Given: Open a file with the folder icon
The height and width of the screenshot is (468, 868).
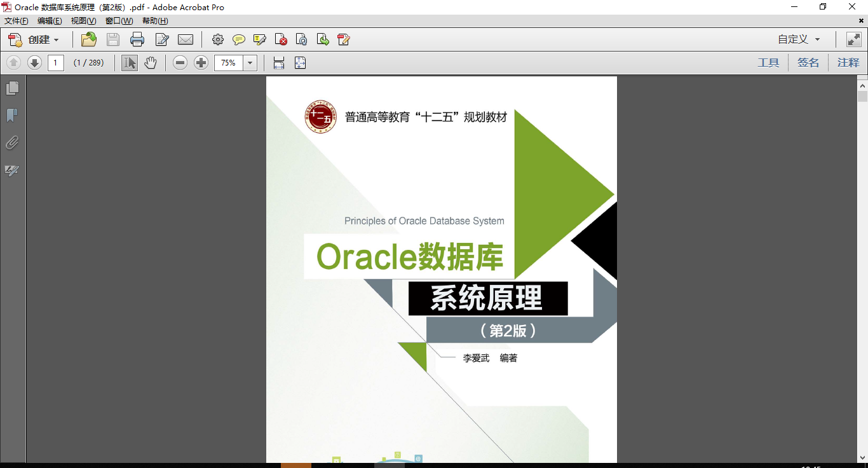Looking at the screenshot, I should click(89, 39).
